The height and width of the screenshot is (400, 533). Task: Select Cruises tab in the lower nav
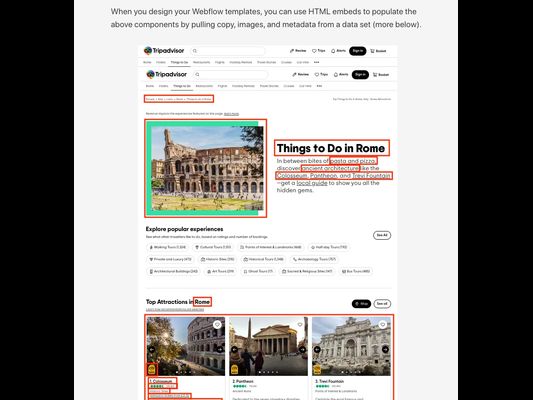[x=289, y=86]
